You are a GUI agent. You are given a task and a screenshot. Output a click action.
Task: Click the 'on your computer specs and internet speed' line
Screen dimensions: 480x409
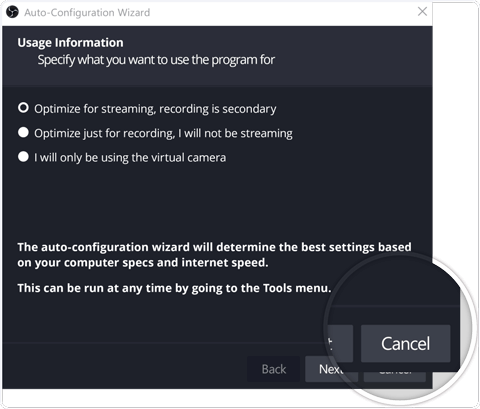[x=143, y=263]
